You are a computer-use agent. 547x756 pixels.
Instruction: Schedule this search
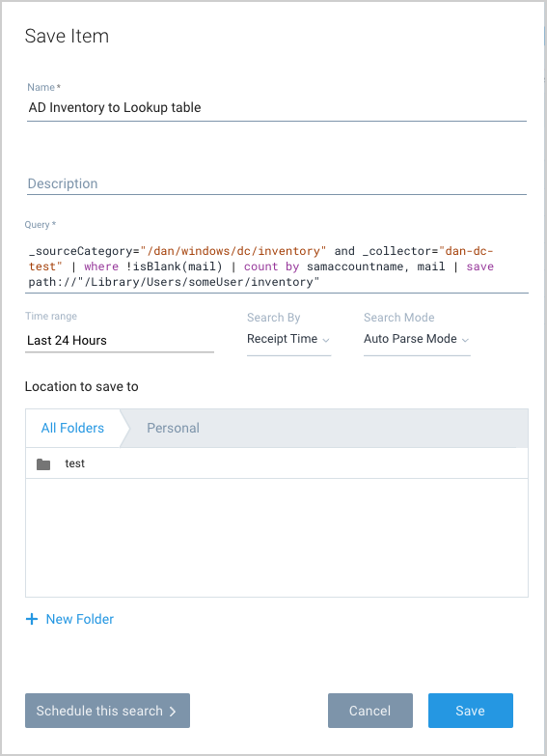(107, 711)
